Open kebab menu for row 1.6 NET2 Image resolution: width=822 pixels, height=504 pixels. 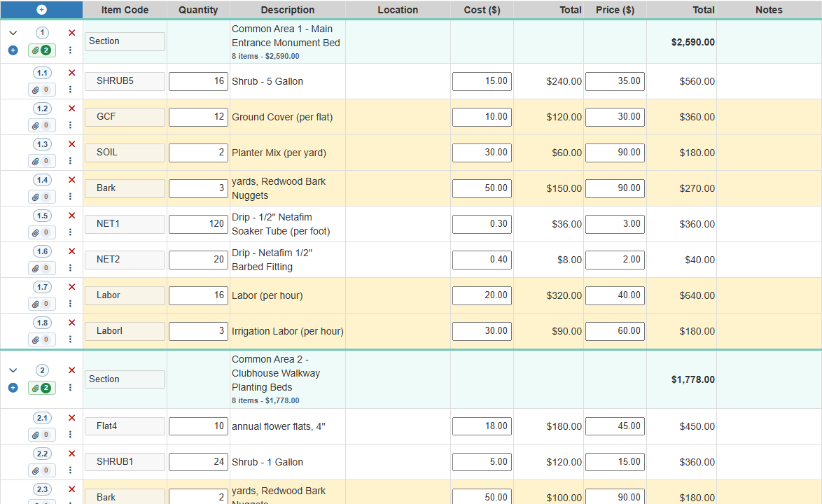click(x=70, y=267)
